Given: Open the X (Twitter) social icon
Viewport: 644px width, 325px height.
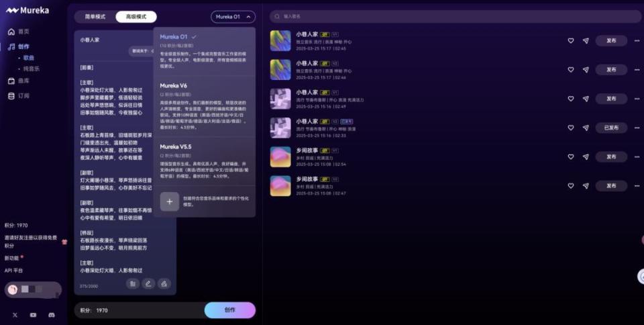Looking at the screenshot, I should pyautogui.click(x=15, y=314).
